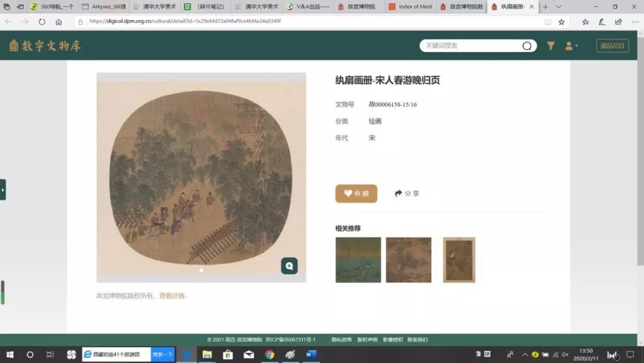Click the share arrow icon (分享)
644x363 pixels.
[398, 193]
